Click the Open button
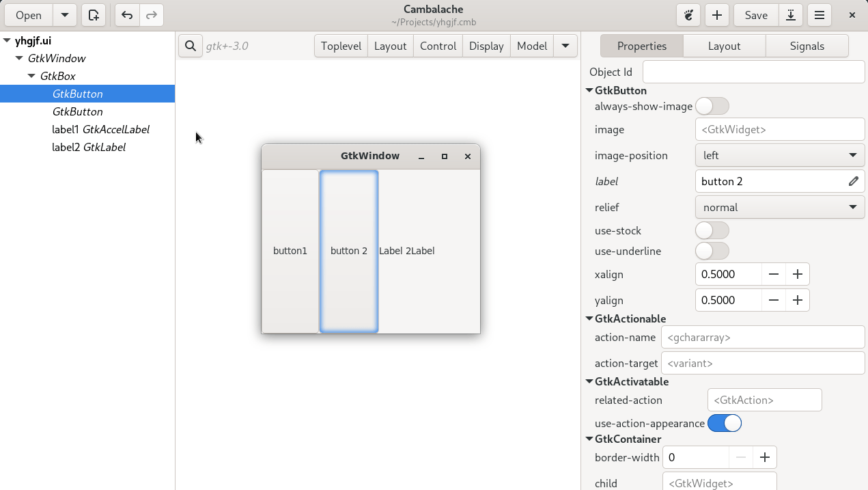The image size is (868, 490). click(29, 15)
